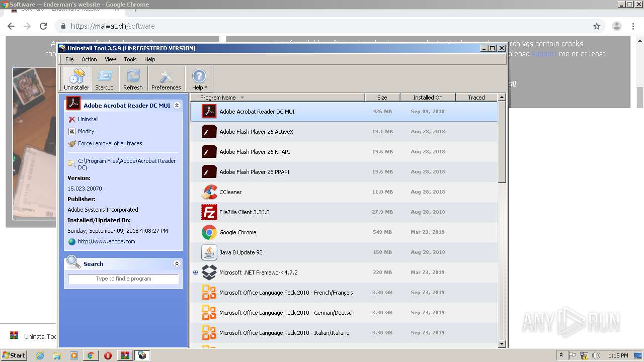Launch Internet Explorer from the taskbar
This screenshot has width=644, height=362.
pos(40,355)
